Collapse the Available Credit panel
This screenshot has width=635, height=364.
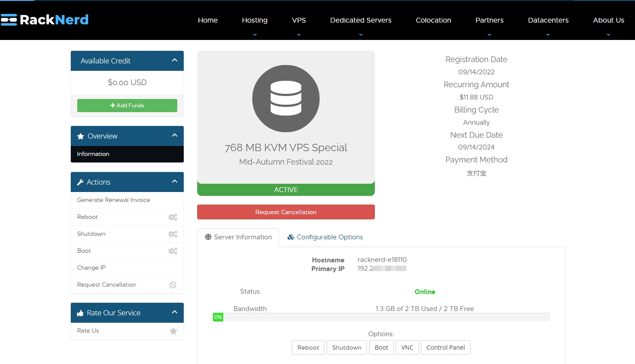click(x=175, y=60)
